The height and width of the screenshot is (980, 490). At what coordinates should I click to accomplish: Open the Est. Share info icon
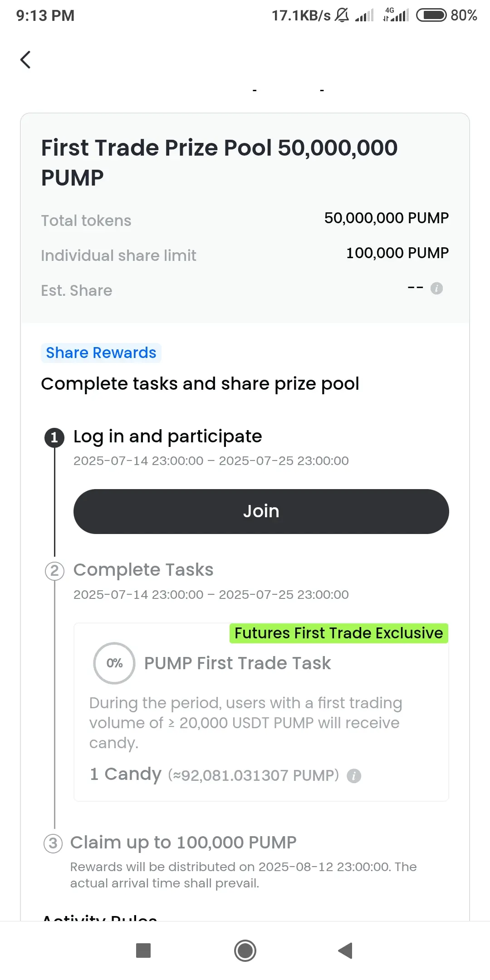[x=436, y=288]
